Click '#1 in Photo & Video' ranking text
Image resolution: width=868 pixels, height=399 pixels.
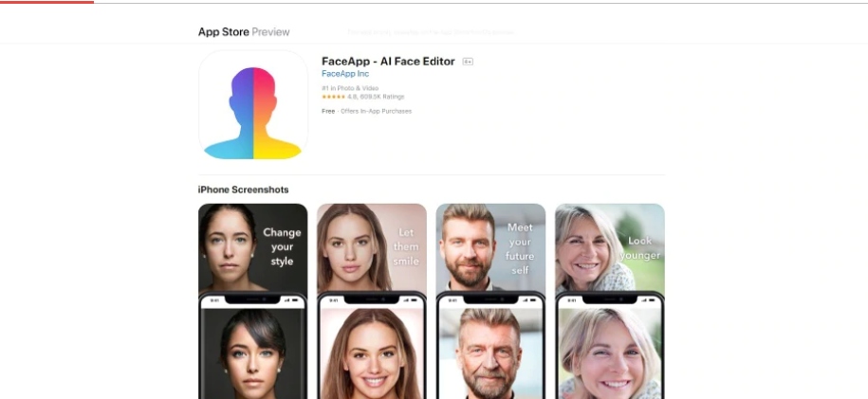click(350, 88)
